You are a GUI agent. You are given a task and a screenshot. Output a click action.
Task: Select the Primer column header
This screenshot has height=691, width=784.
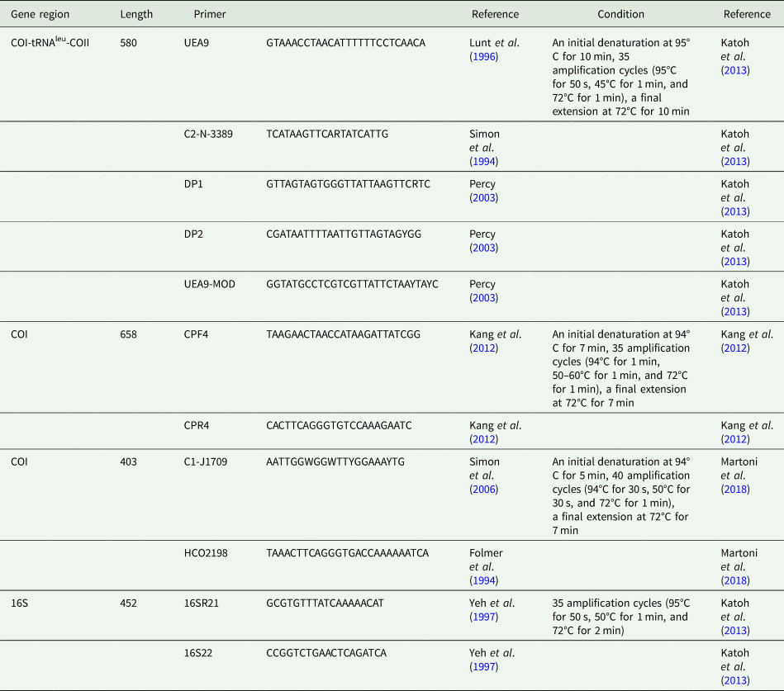(x=210, y=14)
